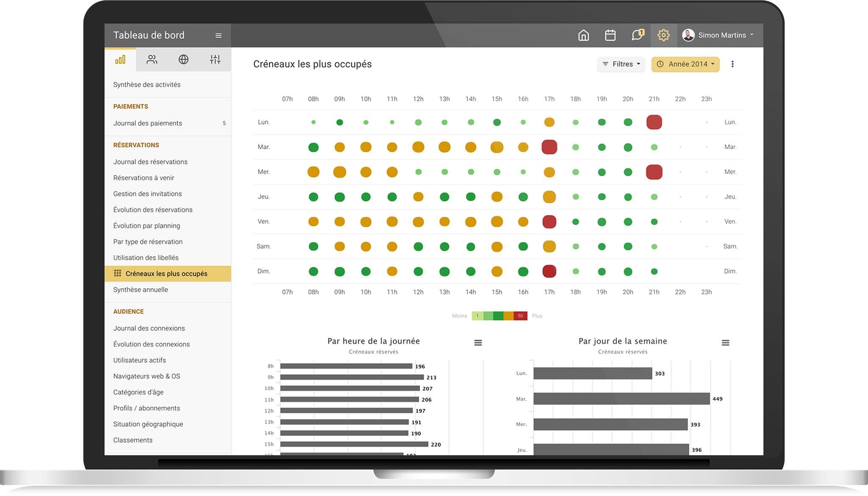Click the red 50 legend color swatch
The width and height of the screenshot is (868, 496).
pyautogui.click(x=520, y=316)
